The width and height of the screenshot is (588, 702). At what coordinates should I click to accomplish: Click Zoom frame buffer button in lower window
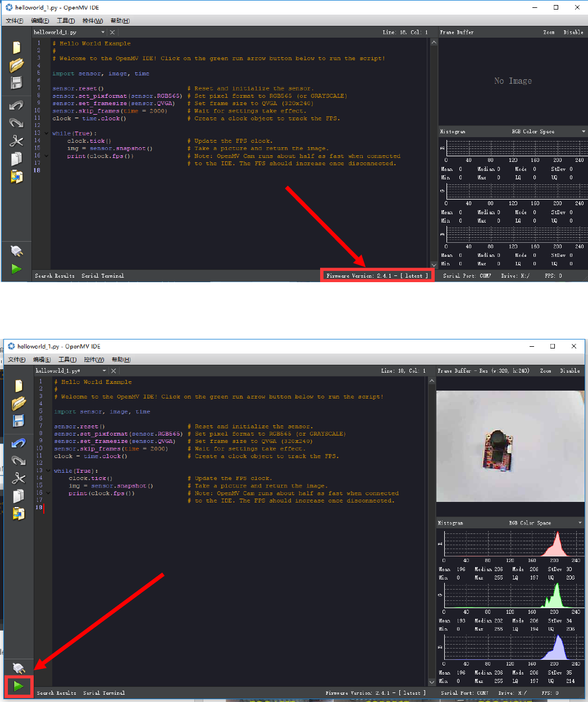(545, 371)
